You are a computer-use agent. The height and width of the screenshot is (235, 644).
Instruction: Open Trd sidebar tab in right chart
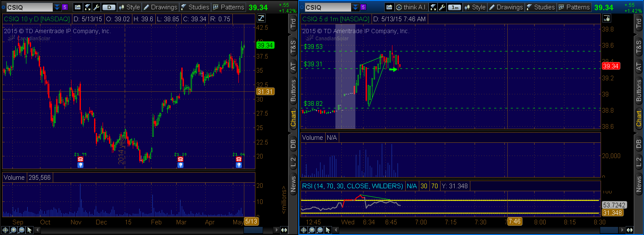click(638, 24)
